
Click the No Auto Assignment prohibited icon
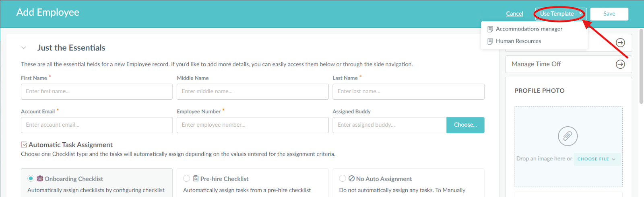(x=351, y=179)
